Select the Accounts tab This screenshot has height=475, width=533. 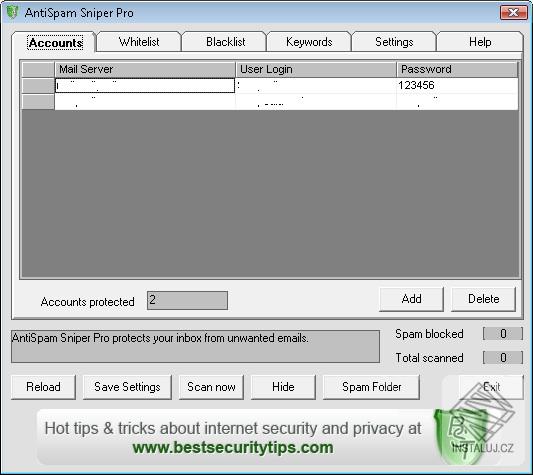[x=55, y=43]
